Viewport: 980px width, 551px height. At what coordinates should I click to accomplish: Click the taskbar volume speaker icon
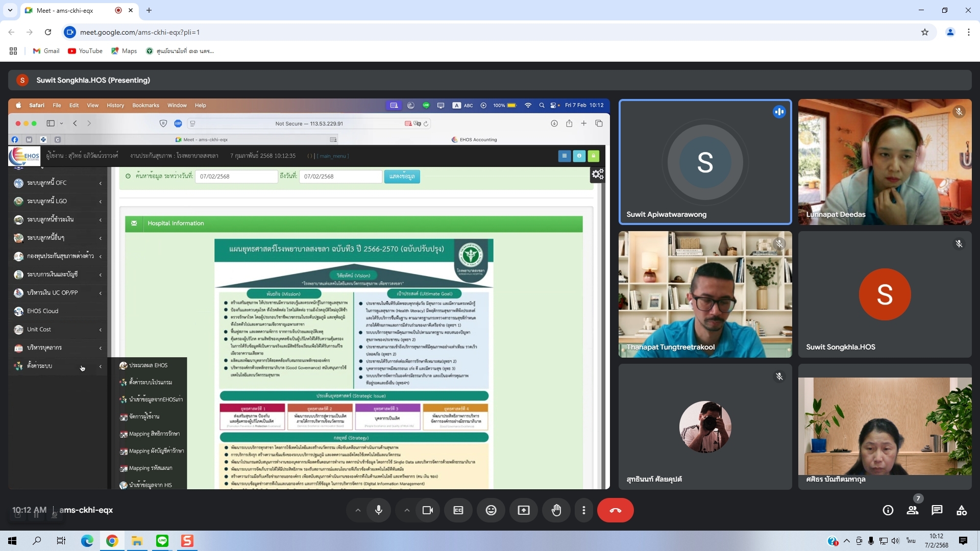coord(895,541)
